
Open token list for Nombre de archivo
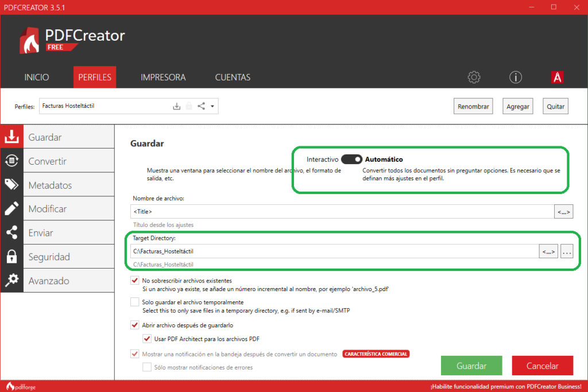click(563, 212)
